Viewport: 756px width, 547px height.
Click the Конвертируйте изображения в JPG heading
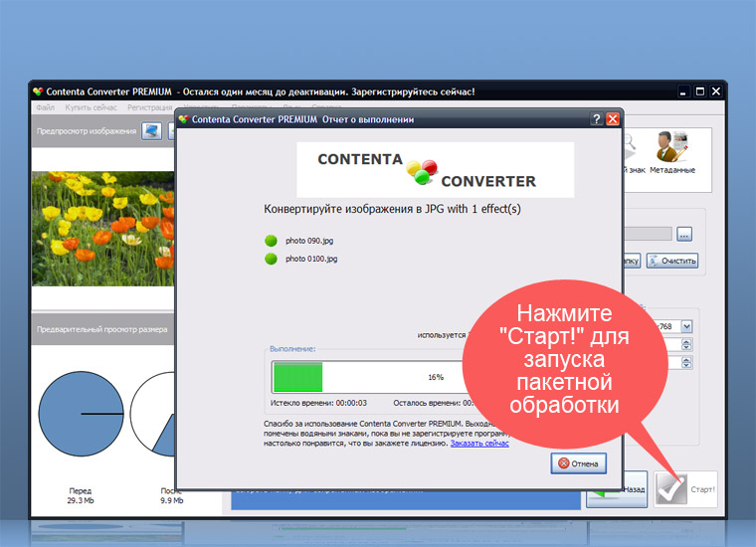392,209
